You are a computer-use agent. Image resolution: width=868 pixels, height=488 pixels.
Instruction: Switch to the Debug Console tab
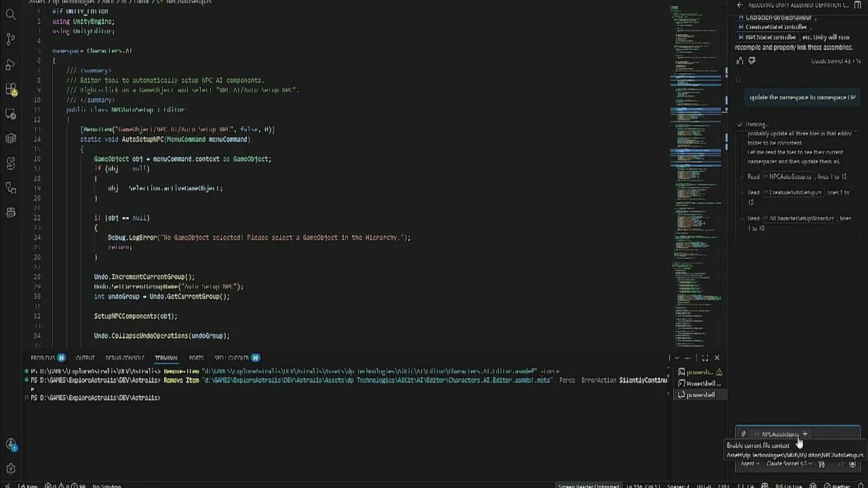pos(125,358)
